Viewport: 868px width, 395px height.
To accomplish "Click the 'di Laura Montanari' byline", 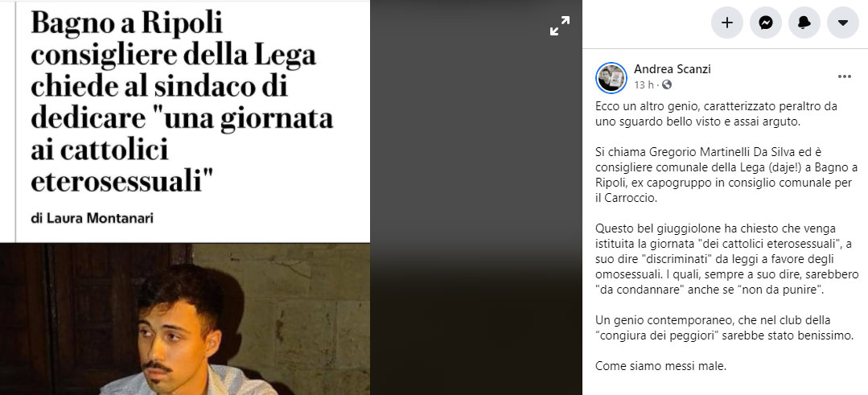I will [92, 219].
